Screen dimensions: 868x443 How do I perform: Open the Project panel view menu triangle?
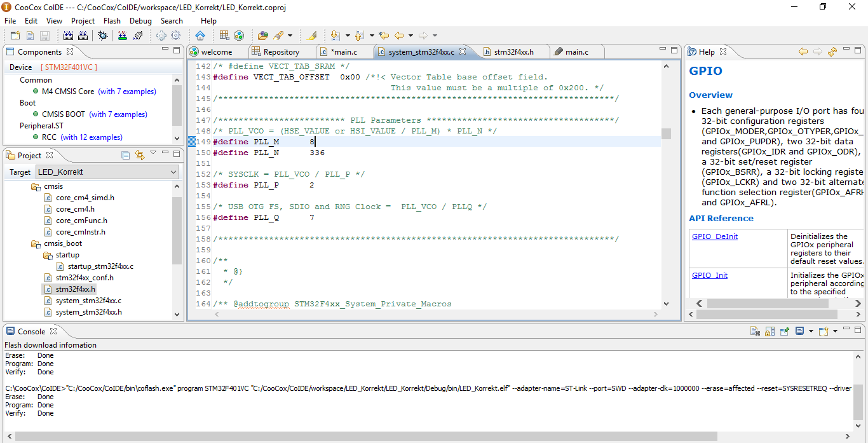coord(153,153)
